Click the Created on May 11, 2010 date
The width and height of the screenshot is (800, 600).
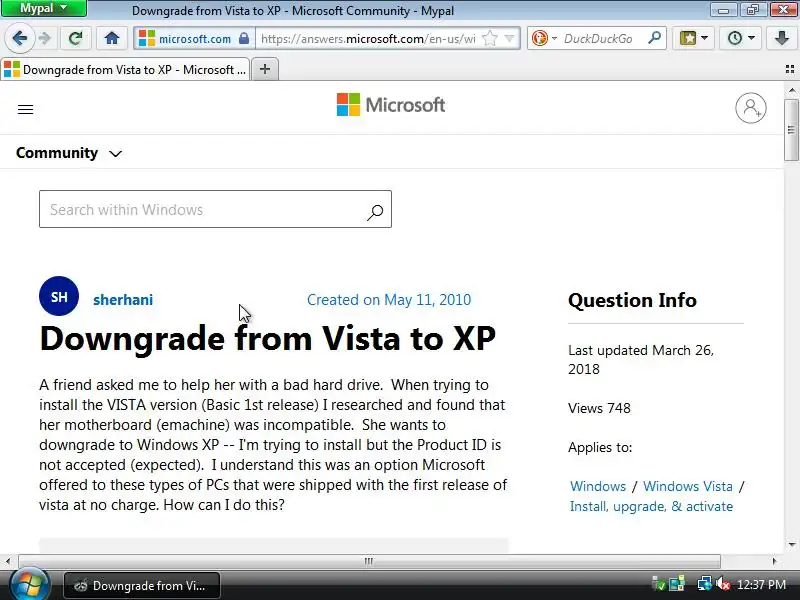coord(389,299)
